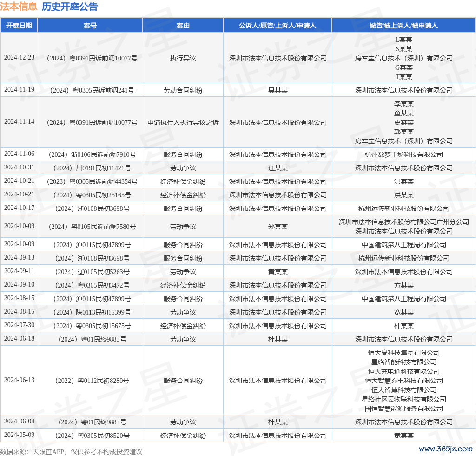Screen dimensions: 476x456
Task: Click the 被告/被上诉人/被申请人 header
Action: pos(404,26)
